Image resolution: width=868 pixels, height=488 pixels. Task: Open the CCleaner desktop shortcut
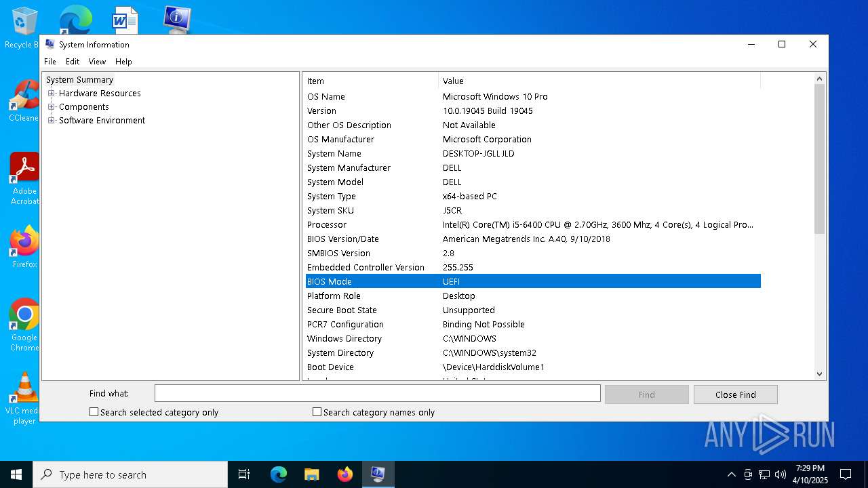(24, 102)
